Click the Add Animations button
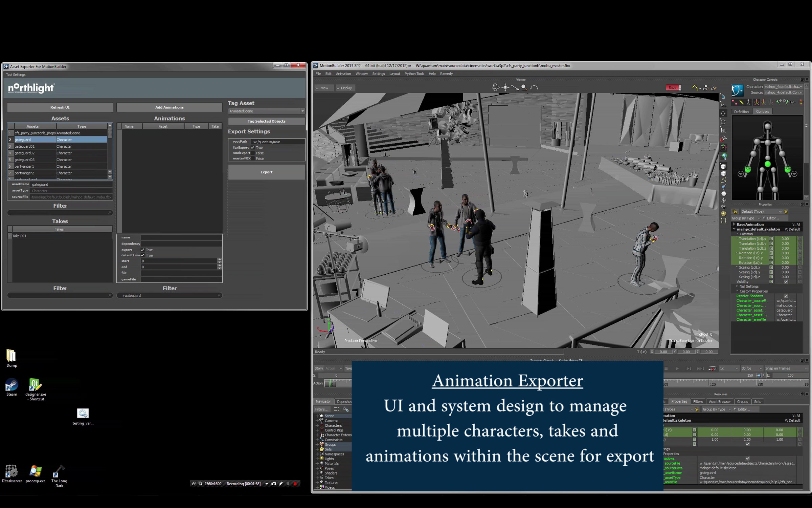Image resolution: width=812 pixels, height=508 pixels. pyautogui.click(x=170, y=107)
